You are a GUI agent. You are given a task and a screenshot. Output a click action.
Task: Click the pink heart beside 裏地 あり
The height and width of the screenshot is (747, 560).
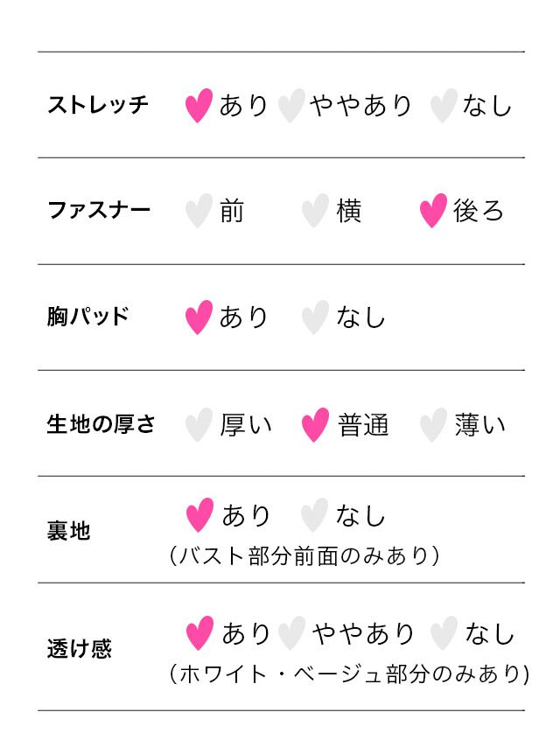coord(199,515)
